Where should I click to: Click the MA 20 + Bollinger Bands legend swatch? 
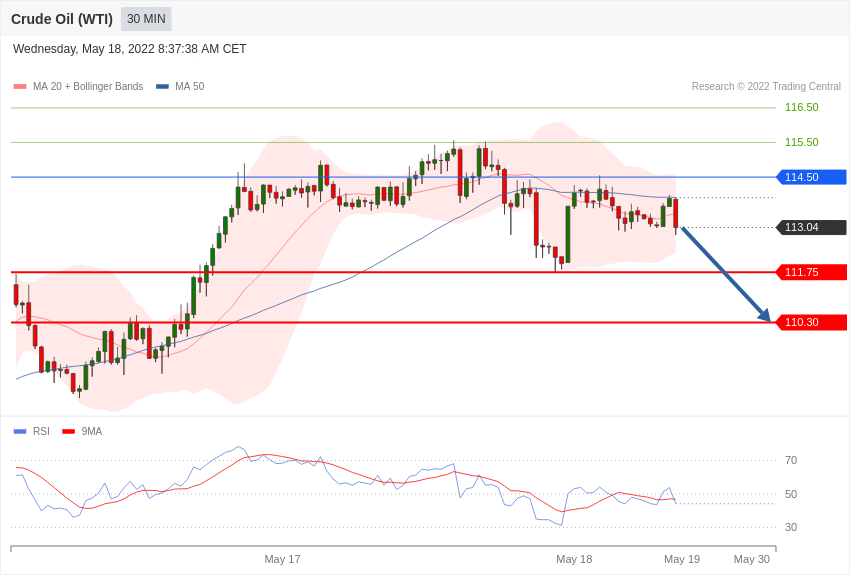tap(20, 86)
